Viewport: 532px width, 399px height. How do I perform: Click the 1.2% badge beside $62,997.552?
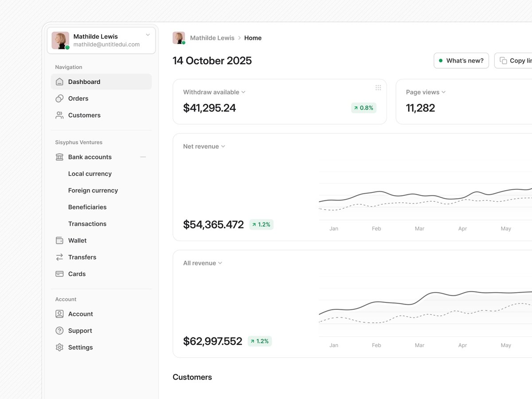[x=260, y=341]
